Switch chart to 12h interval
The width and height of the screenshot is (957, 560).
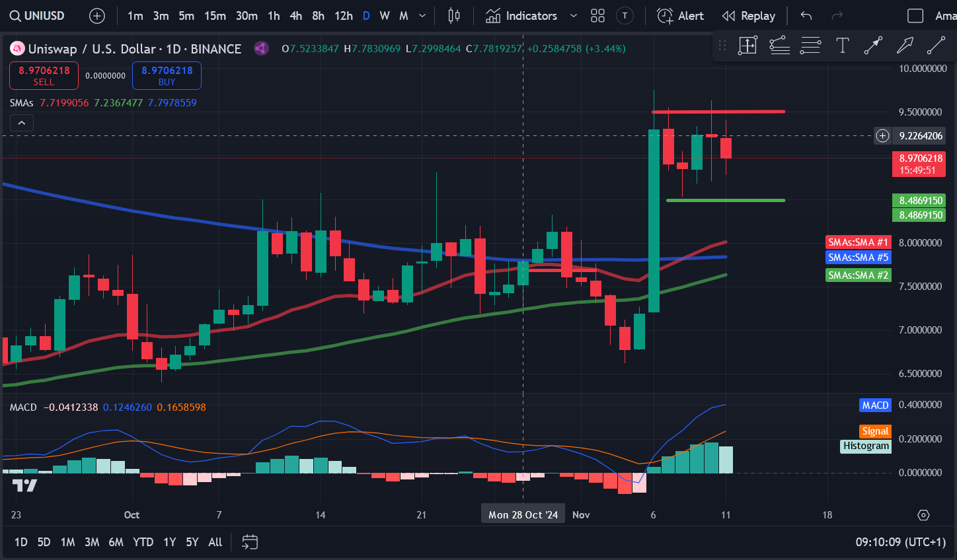(x=344, y=16)
